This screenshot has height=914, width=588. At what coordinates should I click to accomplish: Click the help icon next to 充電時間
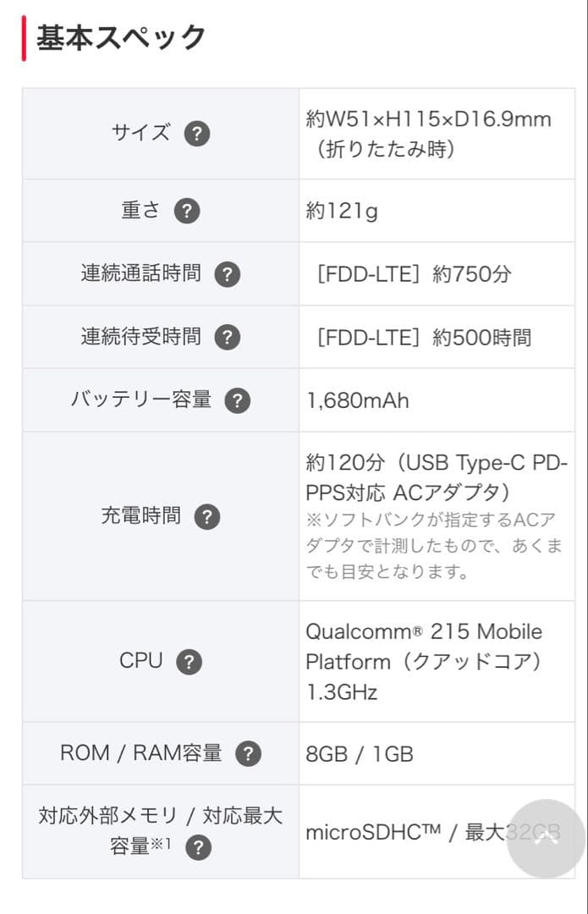point(207,516)
